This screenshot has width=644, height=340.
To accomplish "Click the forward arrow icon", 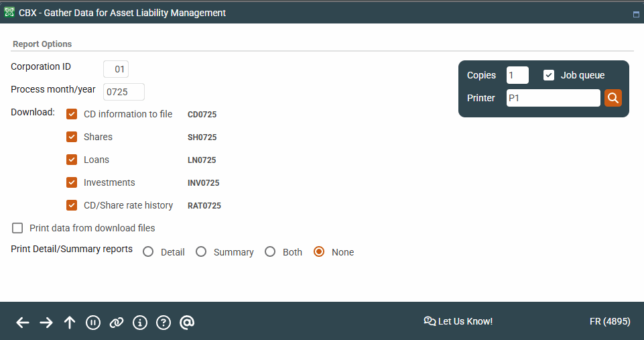I will coord(46,323).
